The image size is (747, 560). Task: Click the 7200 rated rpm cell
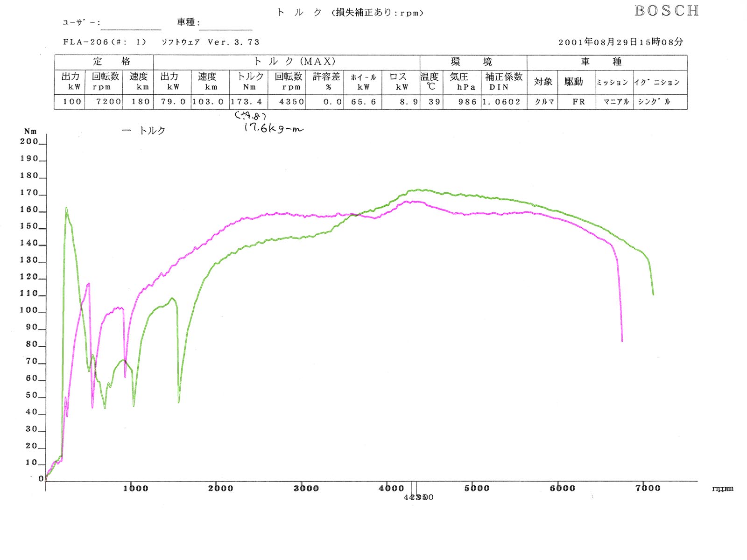point(108,102)
